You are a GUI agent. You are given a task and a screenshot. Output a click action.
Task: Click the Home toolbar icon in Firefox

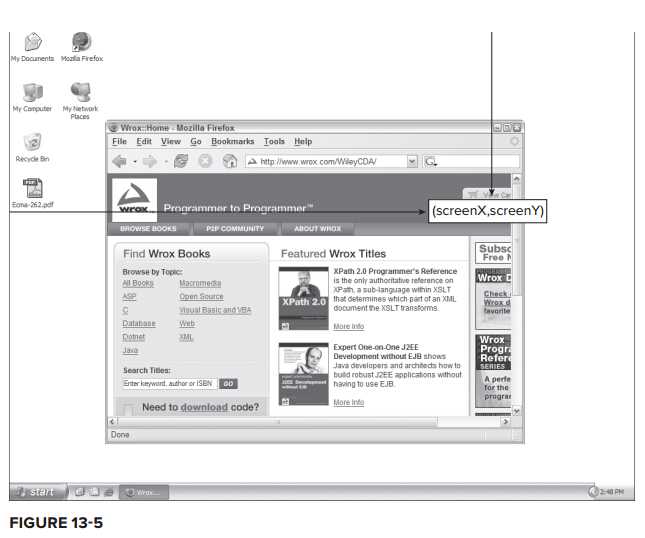point(230,161)
